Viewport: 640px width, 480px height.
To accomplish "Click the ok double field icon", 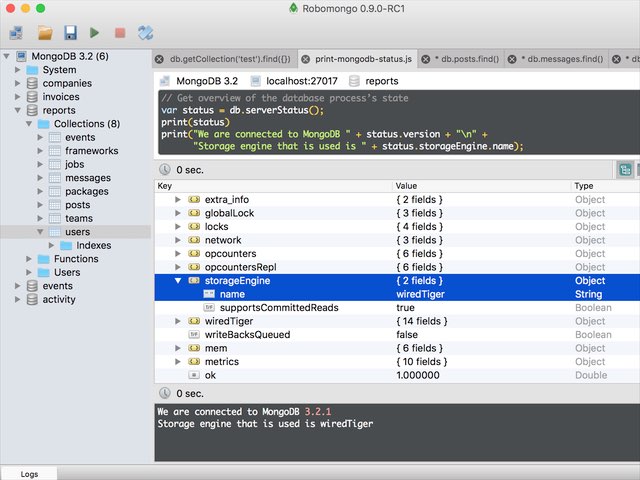I will [194, 375].
